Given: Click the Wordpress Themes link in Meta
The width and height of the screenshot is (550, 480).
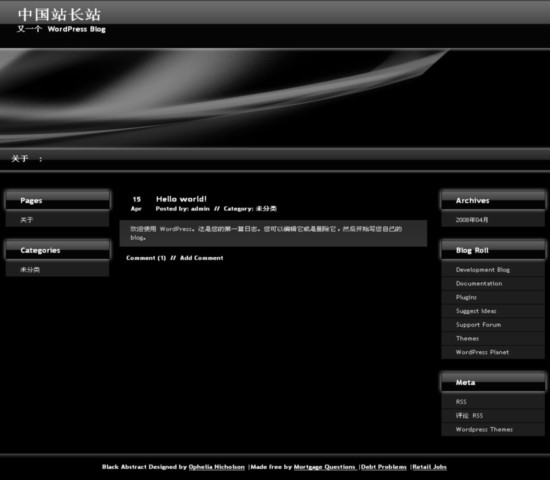Looking at the screenshot, I should pos(484,429).
